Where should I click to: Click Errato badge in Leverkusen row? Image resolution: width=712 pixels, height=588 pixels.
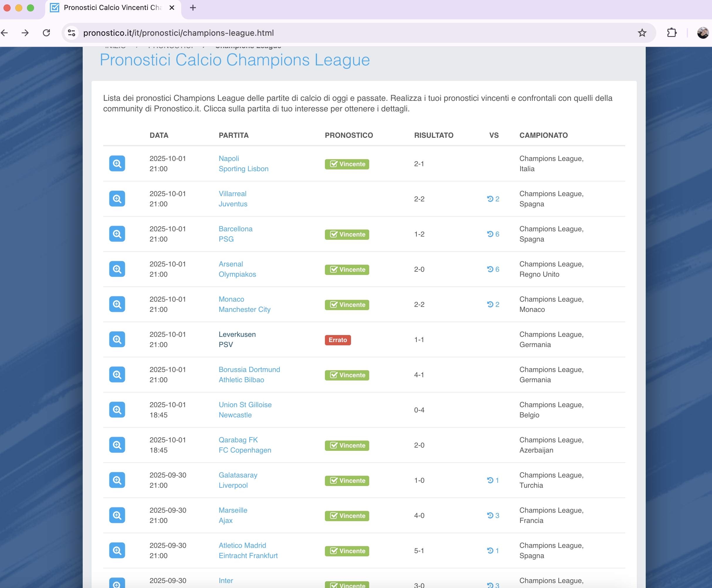[x=338, y=340]
